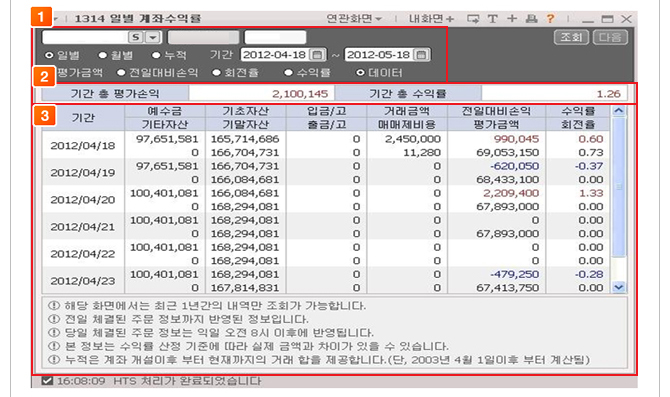Click the status bar checkmark icon
The width and height of the screenshot is (670, 397).
[x=47, y=380]
